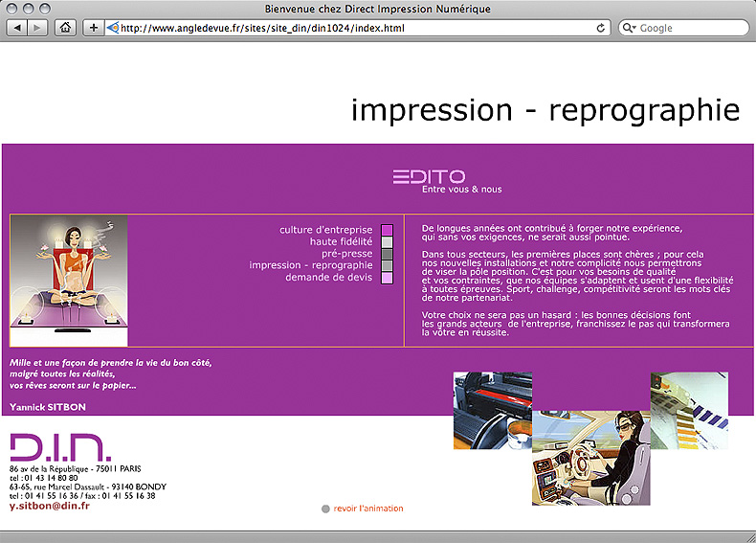Viewport: 756px width, 543px height.
Task: Reload the page with the refresh icon
Action: [601, 28]
